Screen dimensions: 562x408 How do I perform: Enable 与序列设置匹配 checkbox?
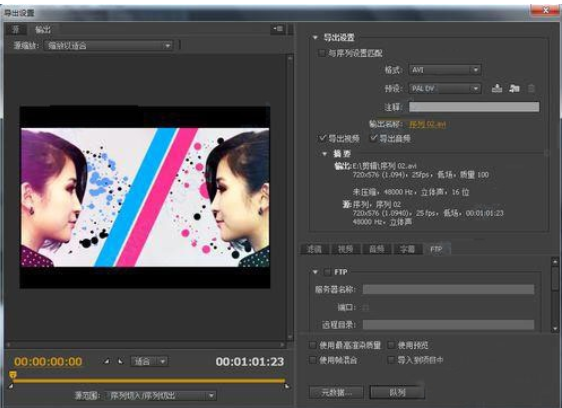(322, 53)
